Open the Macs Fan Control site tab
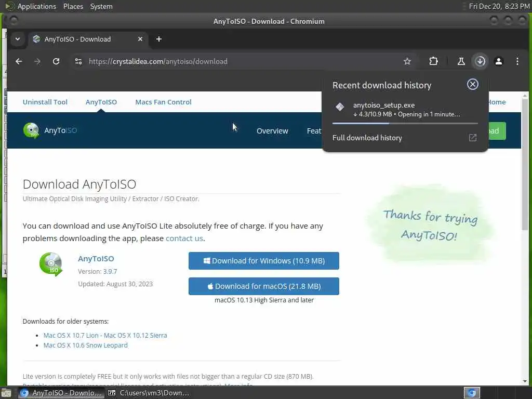This screenshot has width=532, height=399. (x=163, y=102)
